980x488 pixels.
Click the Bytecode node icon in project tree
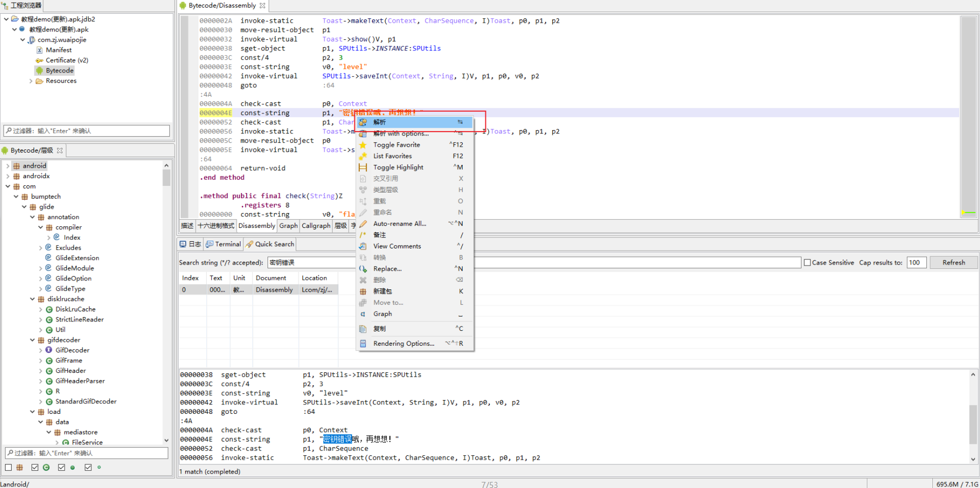click(39, 71)
